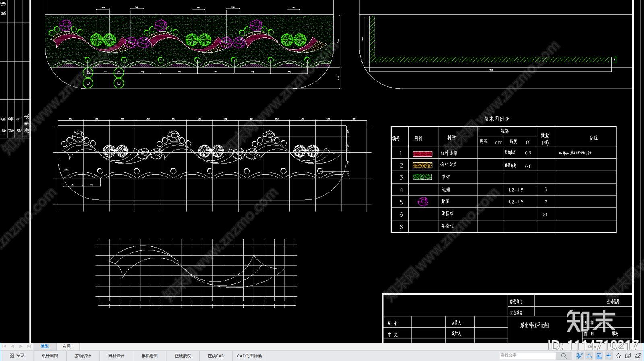Image resolution: width=644 pixels, height=361 pixels.
Task: Toggle the layout frame icon
Action: 599,356
